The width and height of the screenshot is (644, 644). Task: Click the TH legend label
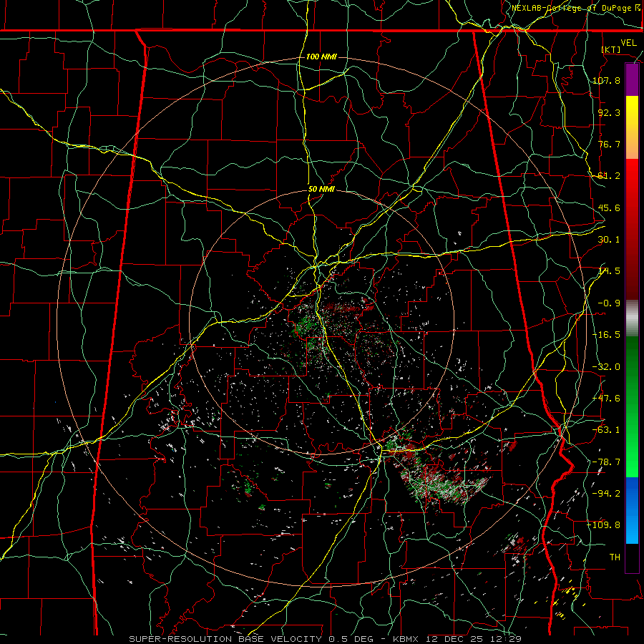[x=615, y=557]
